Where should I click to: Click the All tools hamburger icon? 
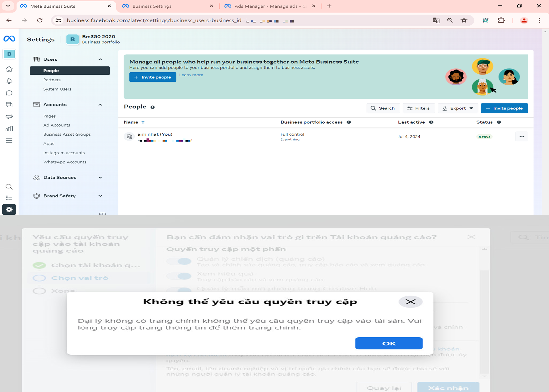(x=9, y=141)
